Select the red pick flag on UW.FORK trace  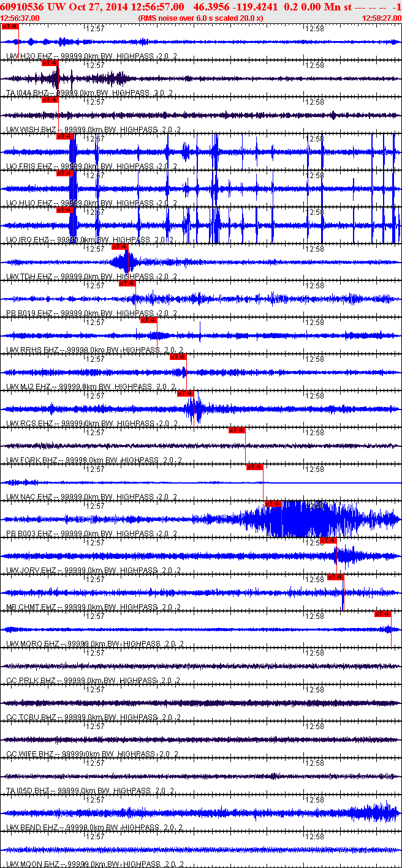[x=237, y=430]
